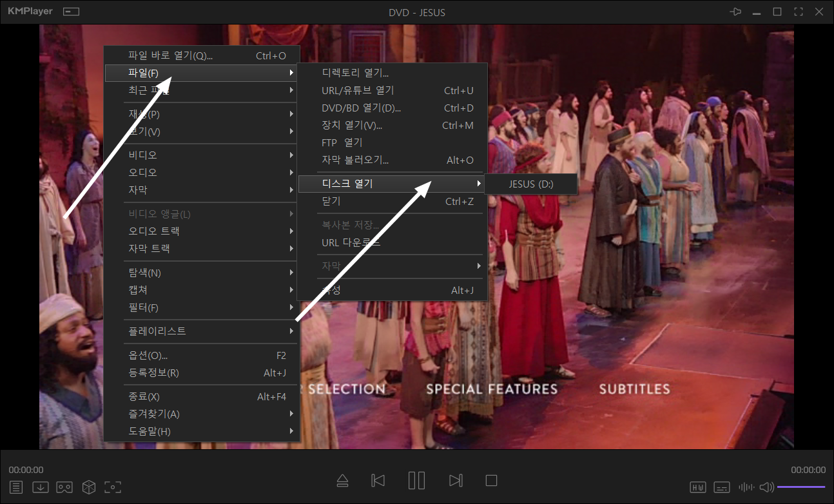This screenshot has height=504, width=834.
Task: Enter fullscreen from the title bar
Action: [x=799, y=12]
